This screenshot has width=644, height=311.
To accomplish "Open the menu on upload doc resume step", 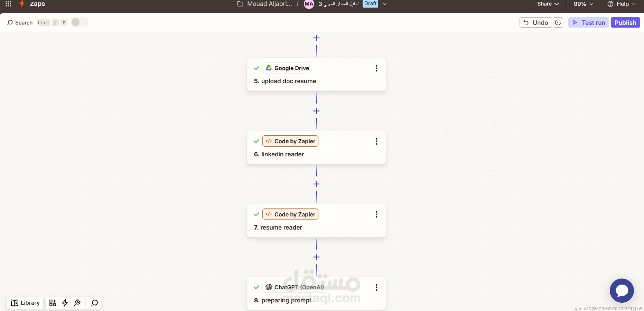I will tap(376, 68).
